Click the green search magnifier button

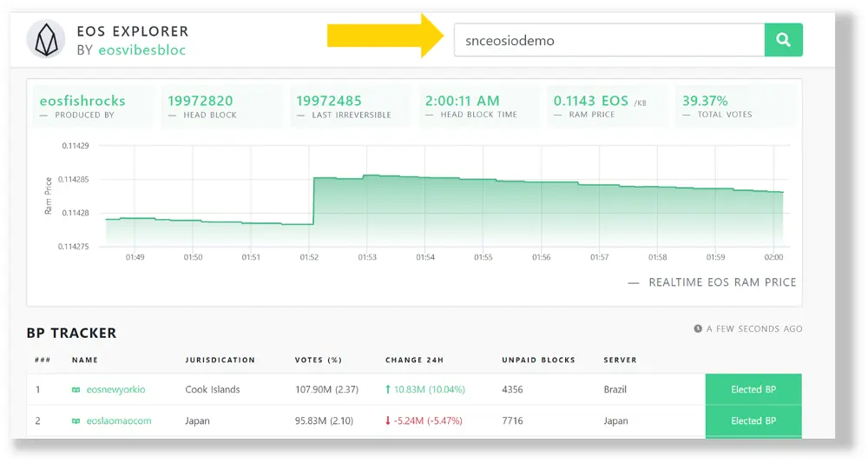(783, 40)
